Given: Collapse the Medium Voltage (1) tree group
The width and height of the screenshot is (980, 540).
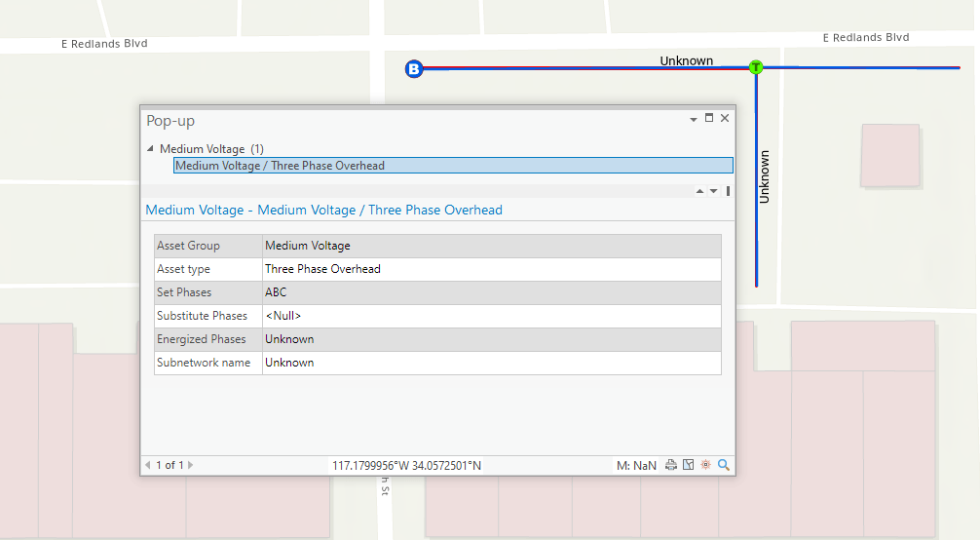Looking at the screenshot, I should pos(150,148).
